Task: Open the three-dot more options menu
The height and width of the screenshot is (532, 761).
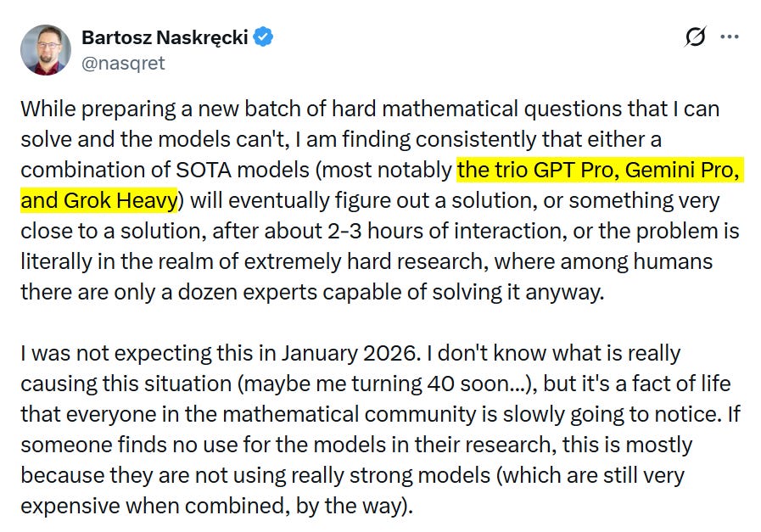Action: click(730, 36)
